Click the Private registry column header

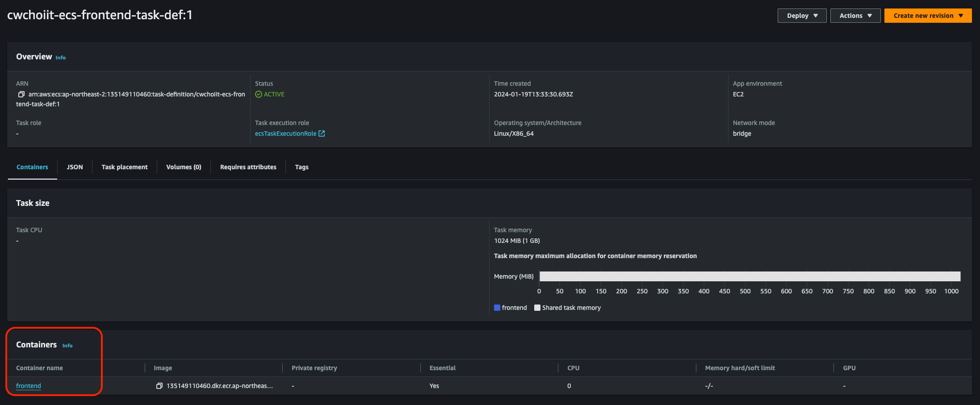(x=314, y=368)
